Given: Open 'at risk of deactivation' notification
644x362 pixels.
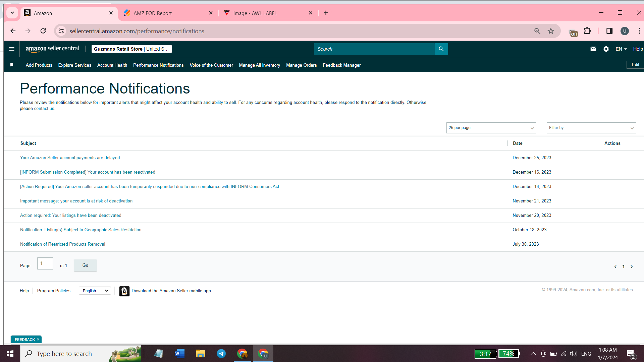Looking at the screenshot, I should point(76,201).
